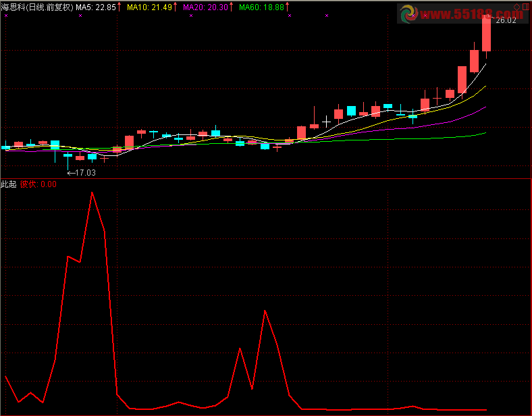Click the split-window square icon top right
Image resolution: width=532 pixels, height=416 pixels.
(525, 6)
